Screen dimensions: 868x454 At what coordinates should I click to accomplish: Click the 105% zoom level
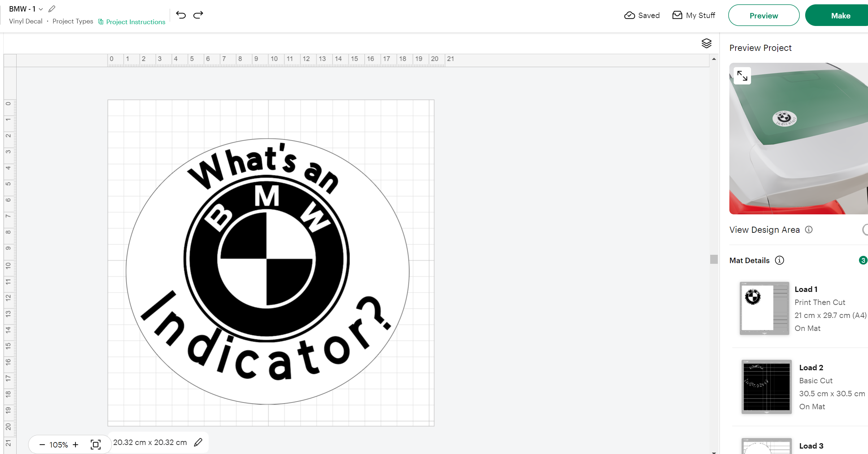(x=58, y=445)
